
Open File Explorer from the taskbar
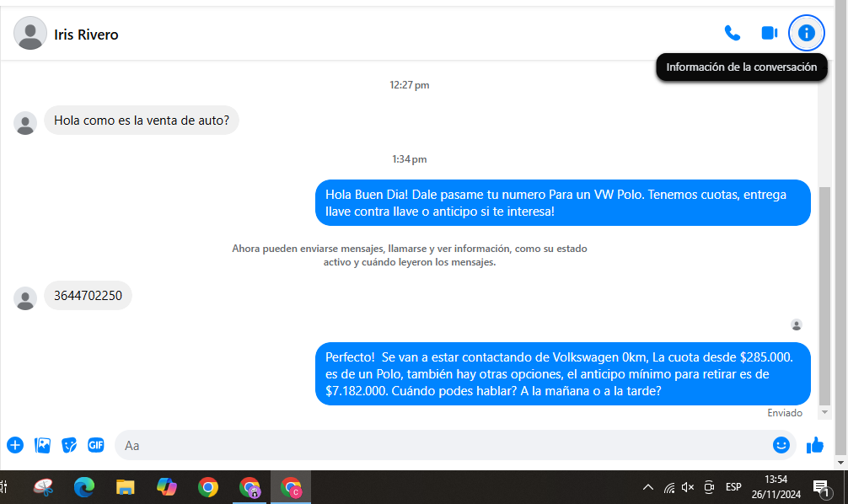pyautogui.click(x=125, y=487)
